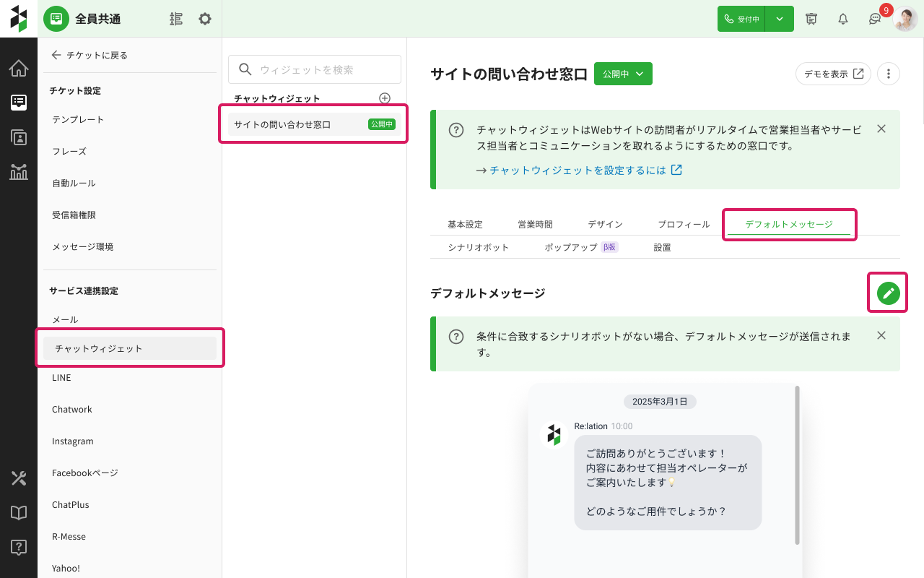The height and width of the screenshot is (578, 924).
Task: Click the デモを表示 button
Action: tap(833, 74)
